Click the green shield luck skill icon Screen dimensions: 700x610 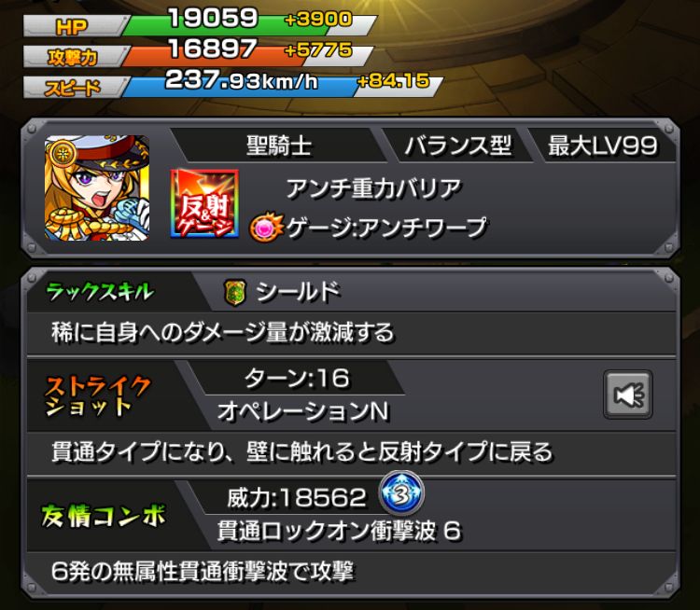tap(235, 293)
